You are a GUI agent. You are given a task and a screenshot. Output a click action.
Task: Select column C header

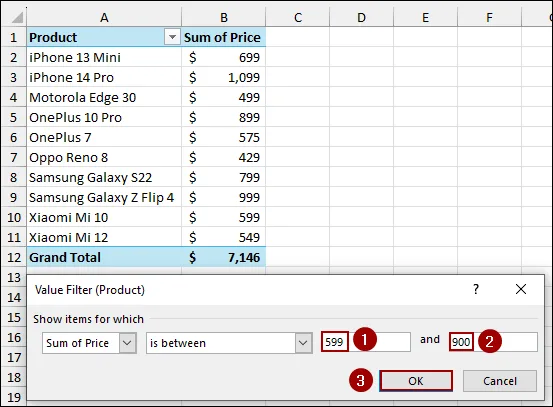(298, 17)
